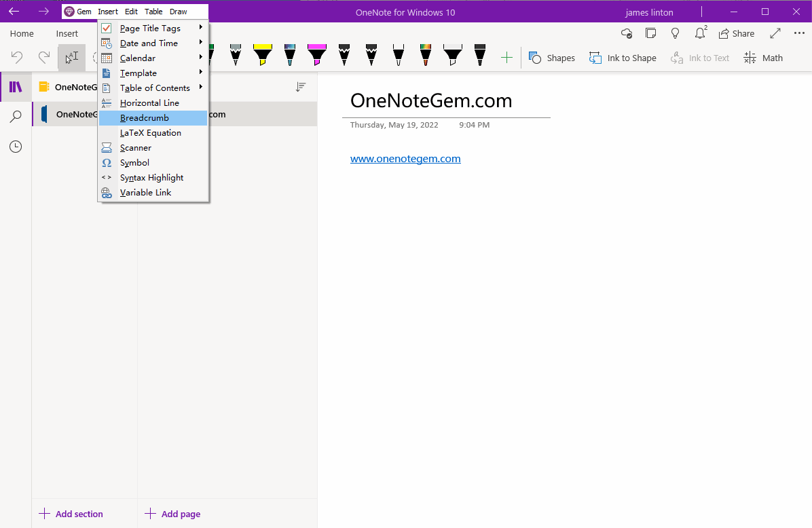Click the Undo icon
The width and height of the screenshot is (812, 528).
[x=16, y=58]
